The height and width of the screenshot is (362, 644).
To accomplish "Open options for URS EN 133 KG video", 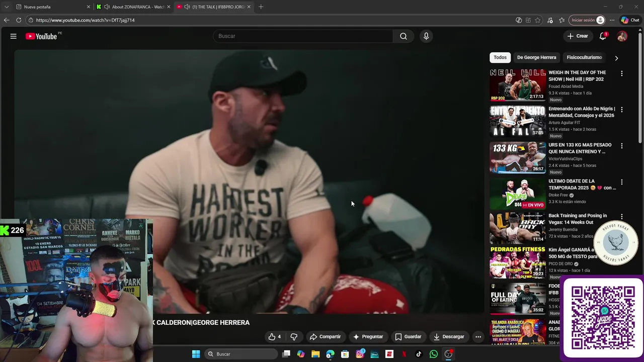I will 621,146.
